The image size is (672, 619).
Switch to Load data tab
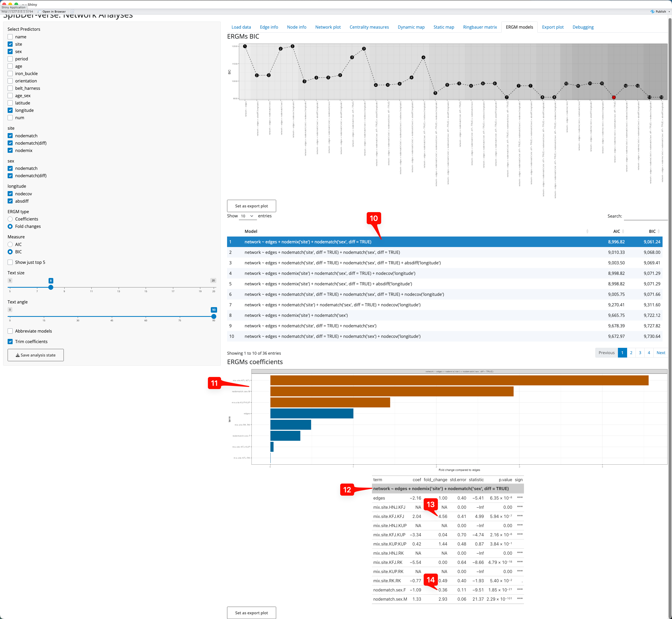(x=241, y=27)
